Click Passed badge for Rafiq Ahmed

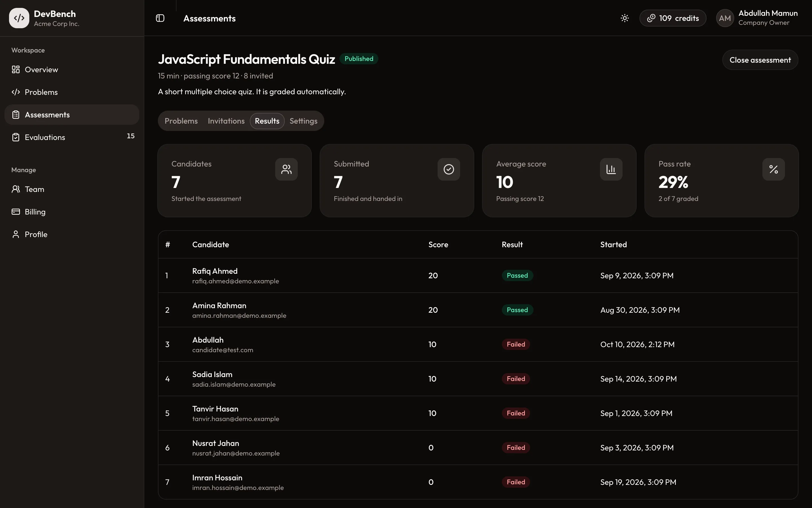coord(517,275)
